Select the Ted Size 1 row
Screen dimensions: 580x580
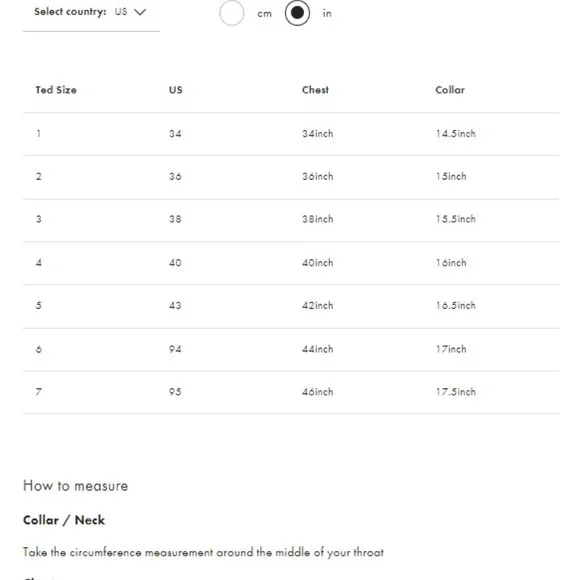pyautogui.click(x=291, y=134)
